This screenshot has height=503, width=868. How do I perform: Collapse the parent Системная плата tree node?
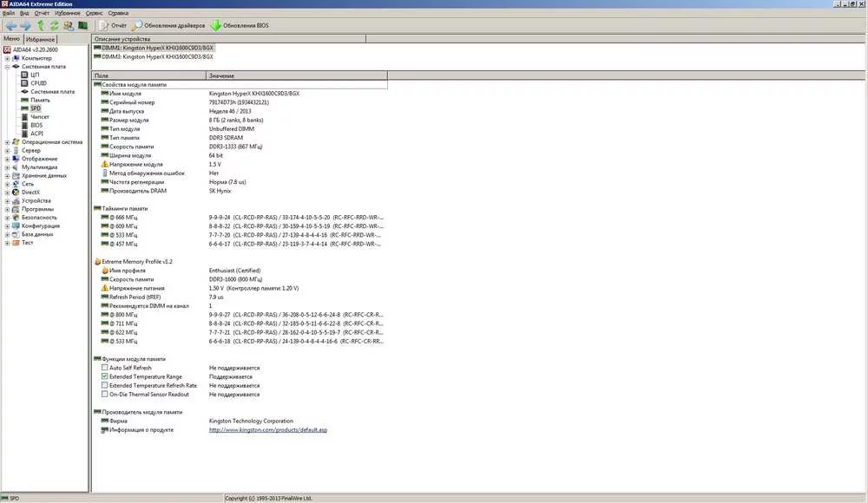click(7, 67)
